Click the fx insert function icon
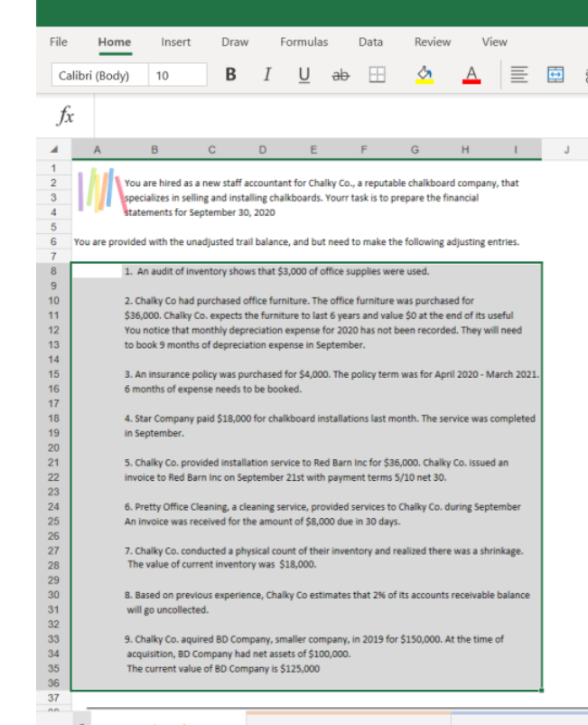Screen dimensions: 588x725 [65, 115]
